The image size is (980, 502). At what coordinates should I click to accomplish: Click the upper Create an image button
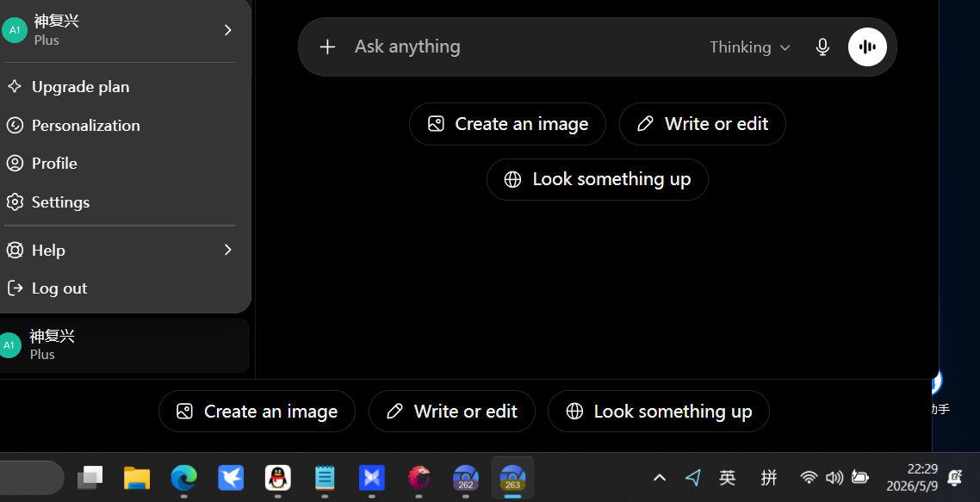click(x=507, y=124)
